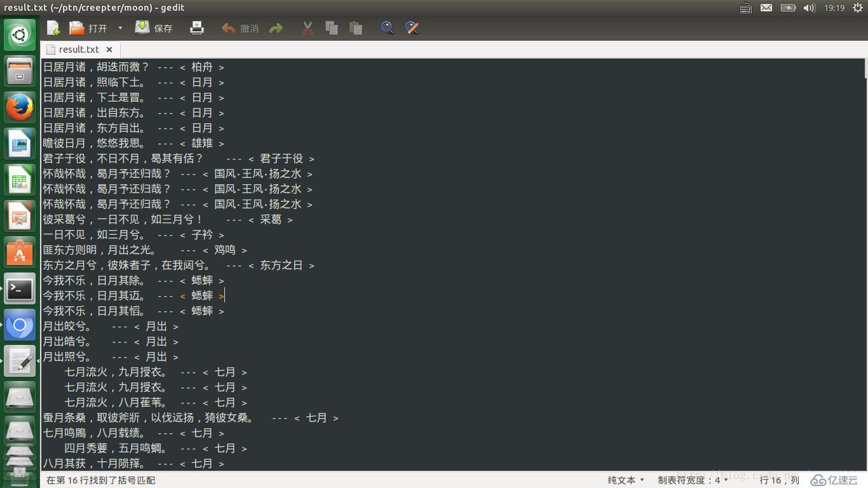The height and width of the screenshot is (488, 868).
Task: Click line '日居月诸，出自东方。'
Action: coord(133,112)
